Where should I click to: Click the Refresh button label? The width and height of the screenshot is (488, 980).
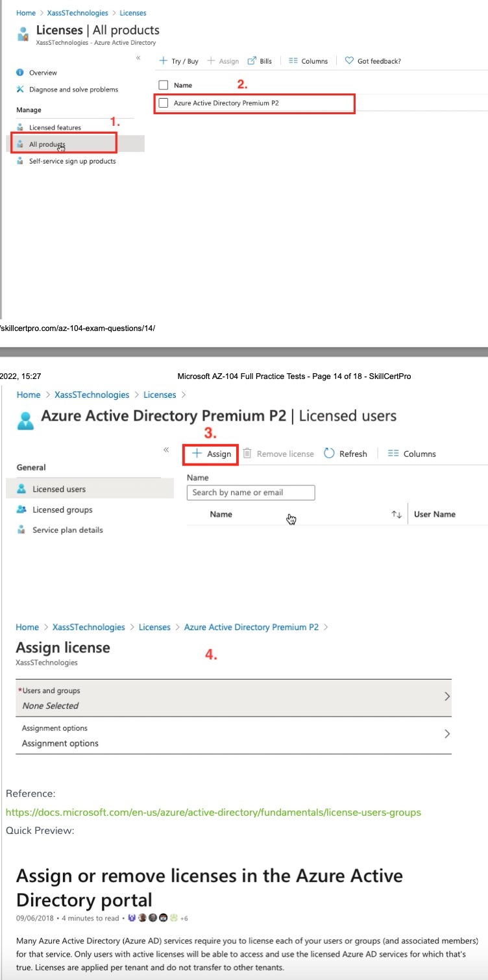click(353, 454)
